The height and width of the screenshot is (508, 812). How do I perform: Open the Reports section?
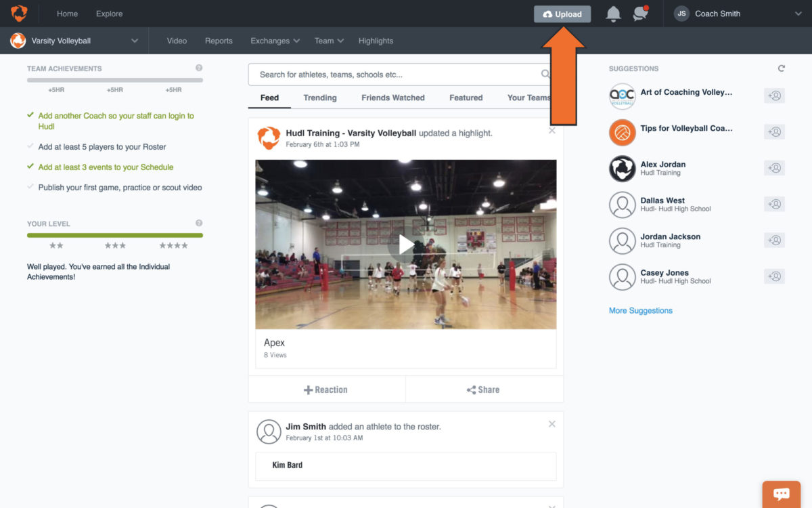click(219, 41)
